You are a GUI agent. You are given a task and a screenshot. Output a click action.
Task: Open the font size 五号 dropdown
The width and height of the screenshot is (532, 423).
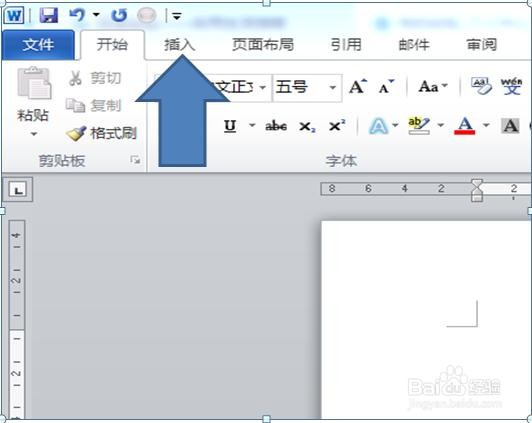tap(333, 88)
